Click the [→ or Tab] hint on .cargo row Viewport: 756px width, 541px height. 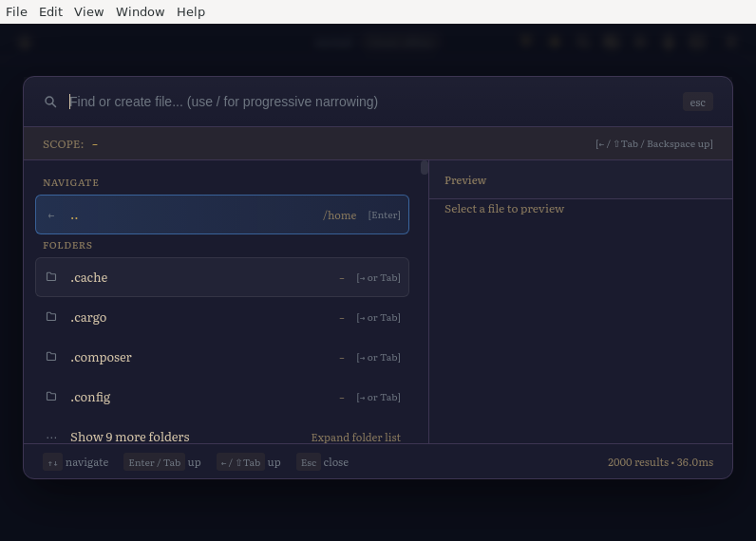[379, 317]
